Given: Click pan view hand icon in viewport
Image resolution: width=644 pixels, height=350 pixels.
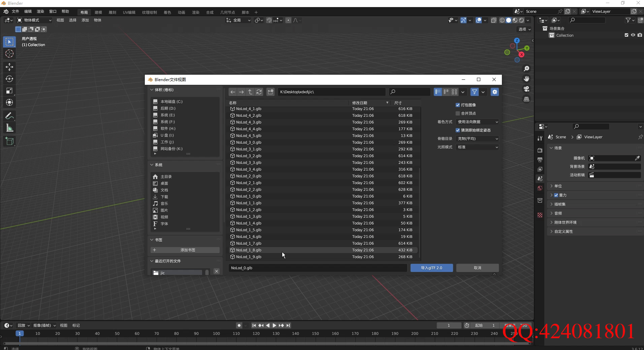Looking at the screenshot, I should (x=526, y=79).
